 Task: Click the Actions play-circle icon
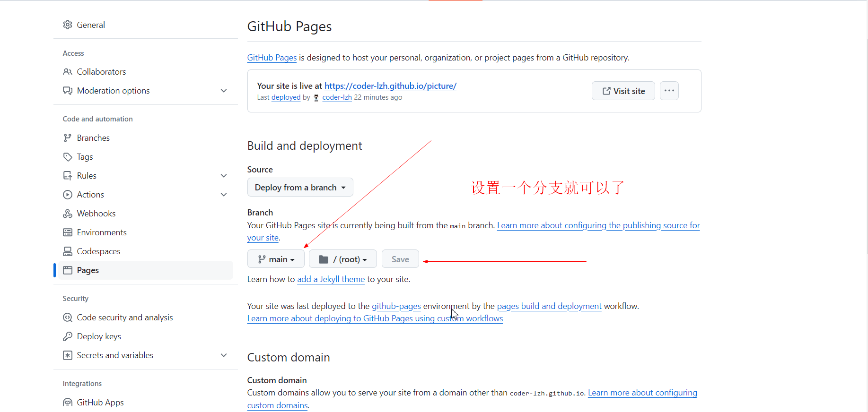(x=68, y=195)
